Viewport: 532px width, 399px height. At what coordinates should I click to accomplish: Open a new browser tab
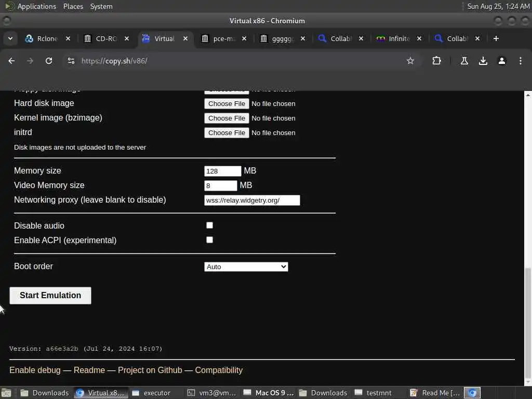(496, 38)
